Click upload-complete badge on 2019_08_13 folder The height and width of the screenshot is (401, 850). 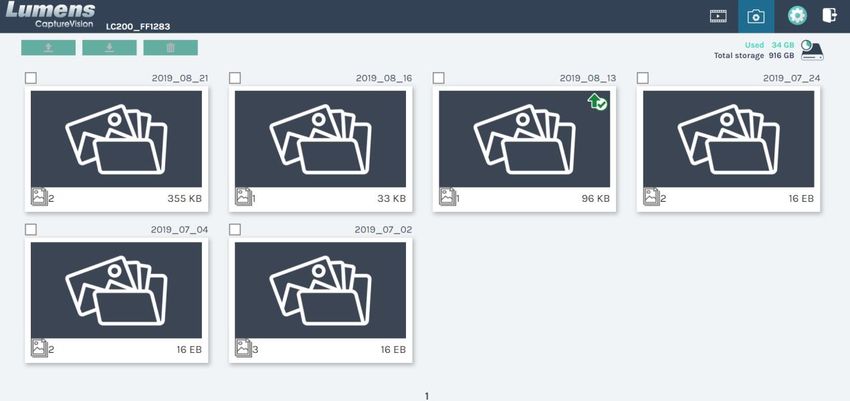597,101
